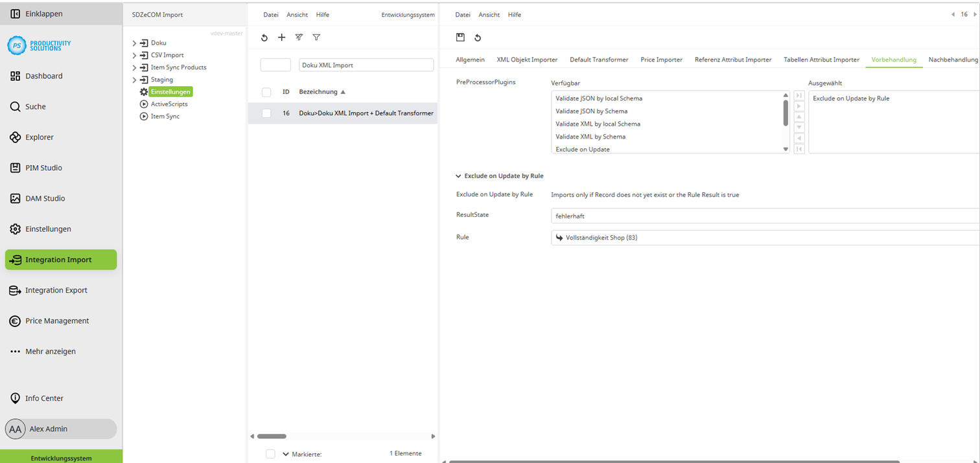The height and width of the screenshot is (463, 980).
Task: Toggle the checkbox for import row 16
Action: pos(266,113)
